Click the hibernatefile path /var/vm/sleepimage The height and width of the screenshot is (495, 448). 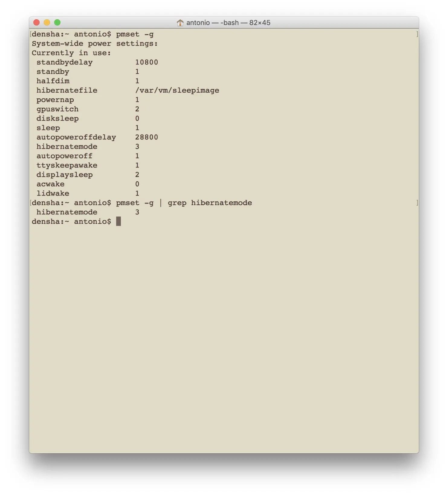(177, 90)
